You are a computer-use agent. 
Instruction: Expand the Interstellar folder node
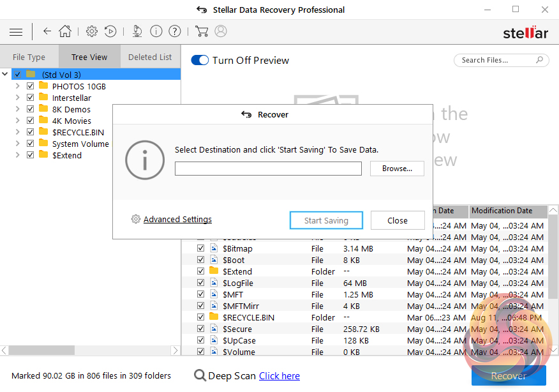click(x=17, y=98)
